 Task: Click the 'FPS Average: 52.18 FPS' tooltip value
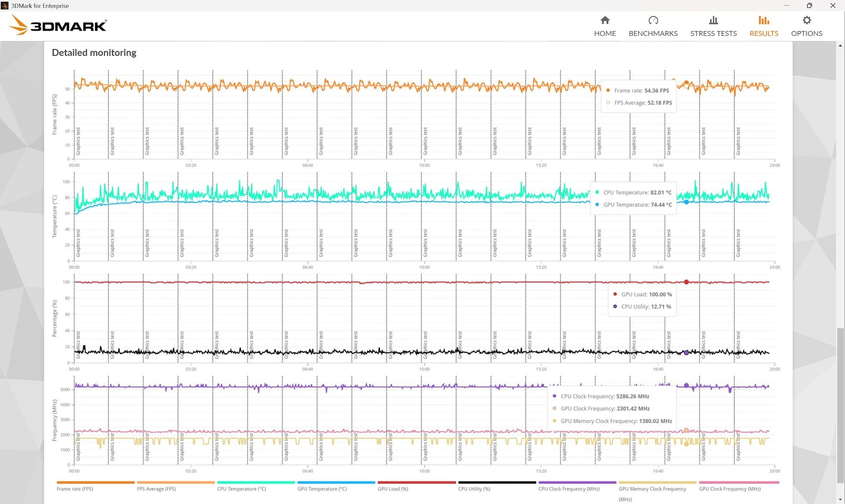(643, 103)
